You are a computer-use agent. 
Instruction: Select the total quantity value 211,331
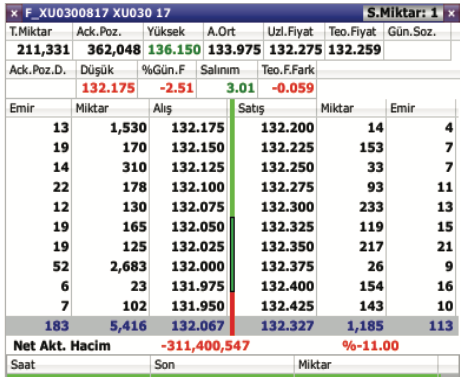point(43,50)
